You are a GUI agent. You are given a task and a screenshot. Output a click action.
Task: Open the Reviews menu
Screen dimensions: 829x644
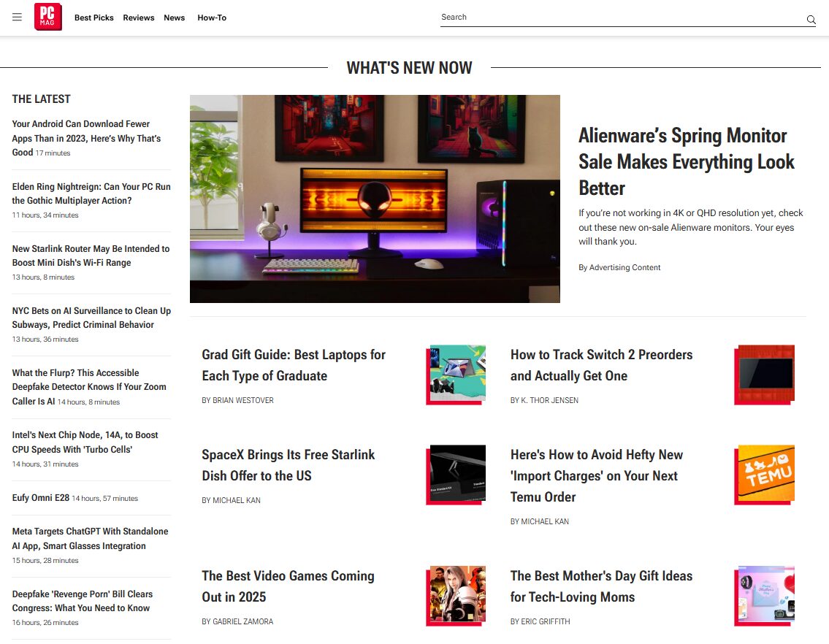pos(139,18)
